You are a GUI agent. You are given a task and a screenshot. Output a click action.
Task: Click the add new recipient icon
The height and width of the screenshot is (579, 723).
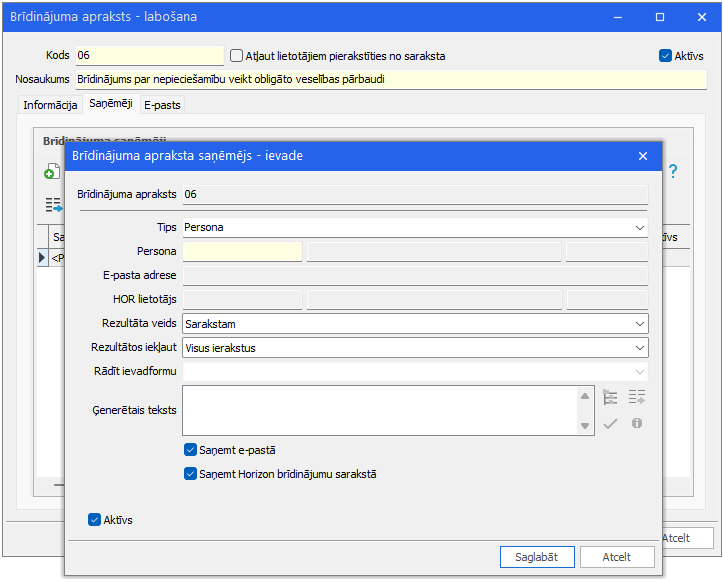point(52,171)
